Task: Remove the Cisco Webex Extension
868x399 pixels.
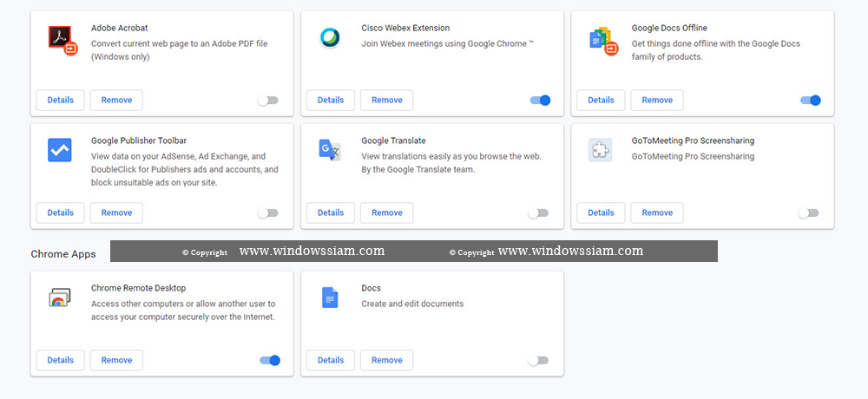Action: click(386, 100)
